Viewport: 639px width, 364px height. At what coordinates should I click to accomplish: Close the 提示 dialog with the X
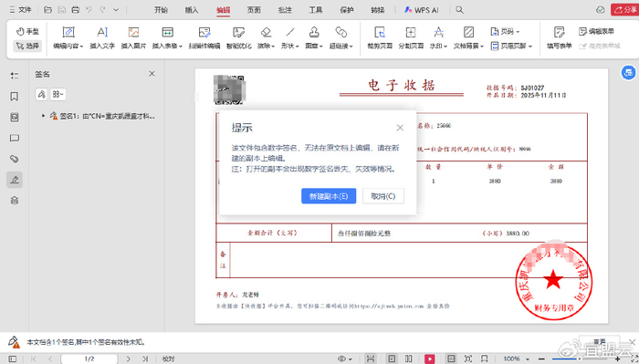[400, 128]
